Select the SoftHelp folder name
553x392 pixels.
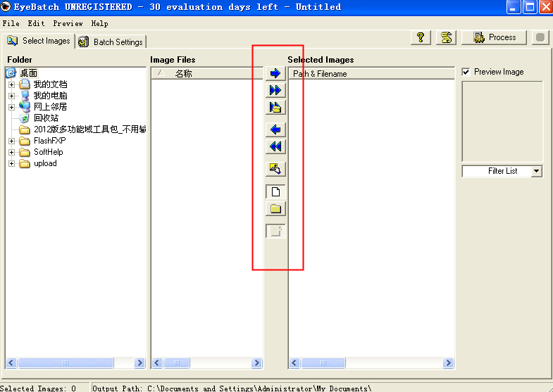pos(49,152)
